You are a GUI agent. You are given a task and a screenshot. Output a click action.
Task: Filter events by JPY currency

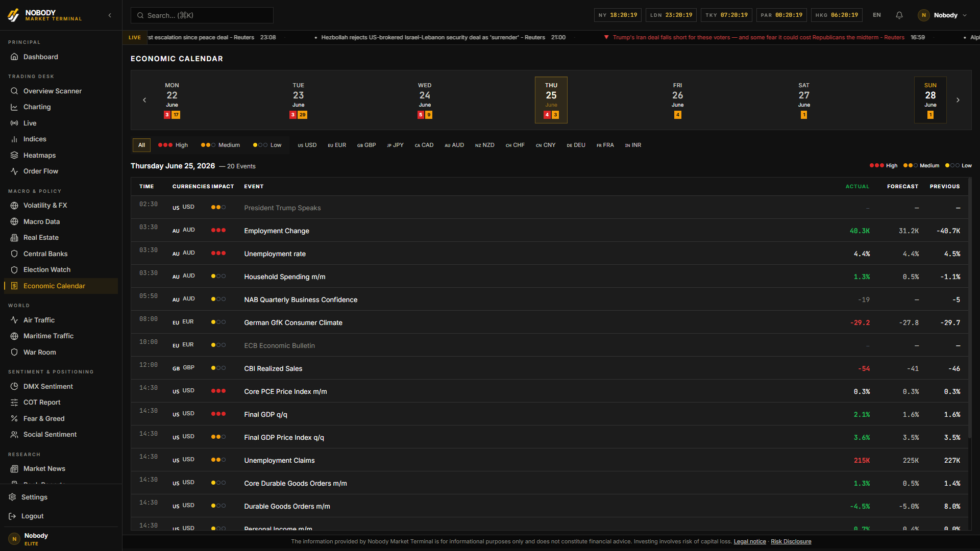[x=395, y=145]
